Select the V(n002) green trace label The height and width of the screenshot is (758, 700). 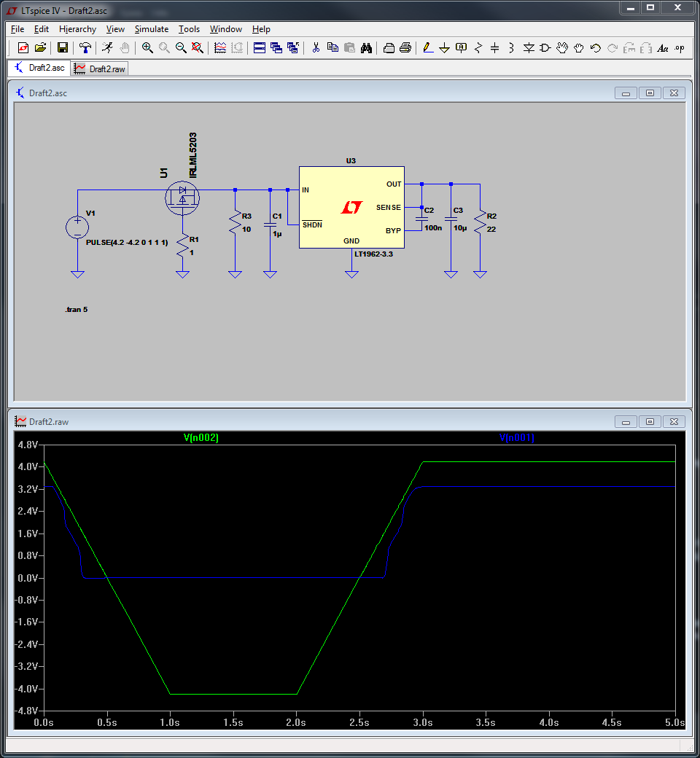tap(201, 437)
